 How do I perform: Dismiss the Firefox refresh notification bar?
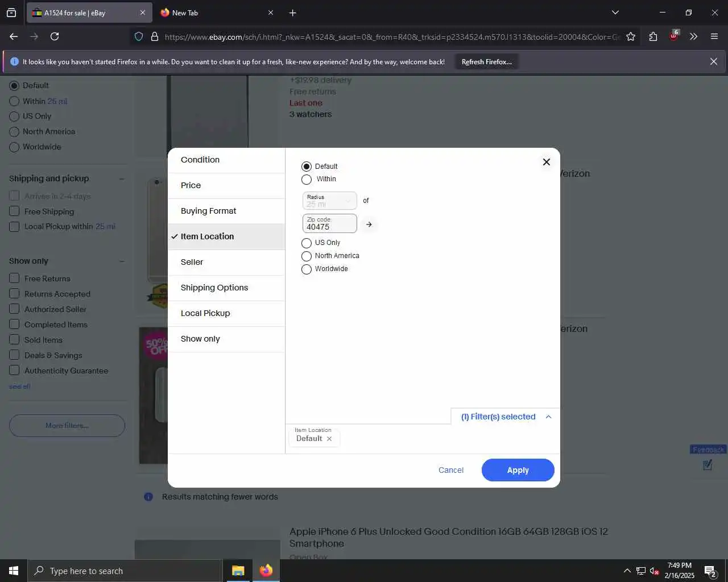pyautogui.click(x=713, y=61)
